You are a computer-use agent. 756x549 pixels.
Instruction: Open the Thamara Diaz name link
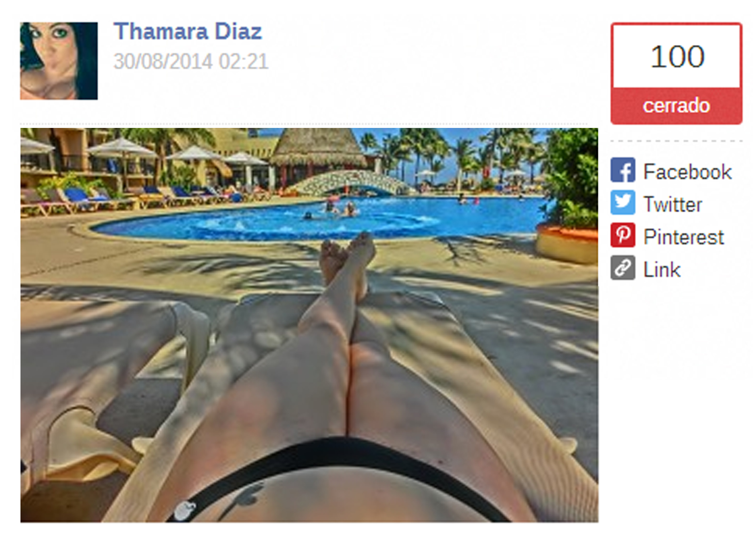point(187,31)
